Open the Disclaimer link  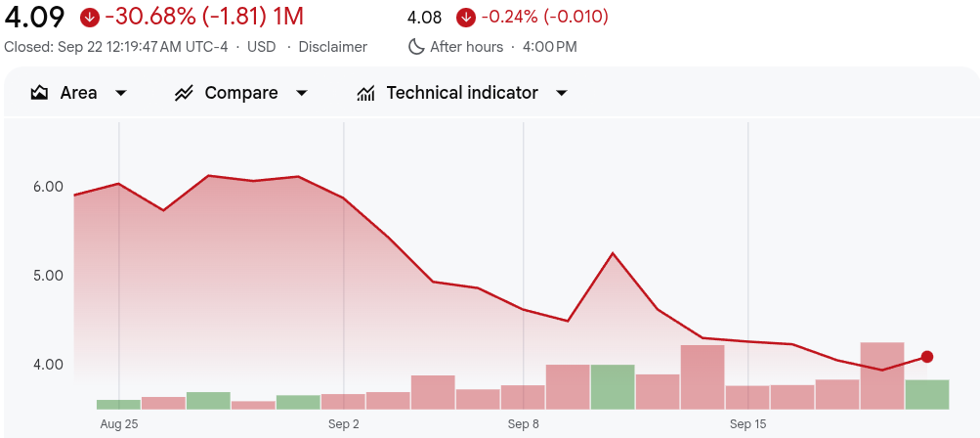click(333, 47)
